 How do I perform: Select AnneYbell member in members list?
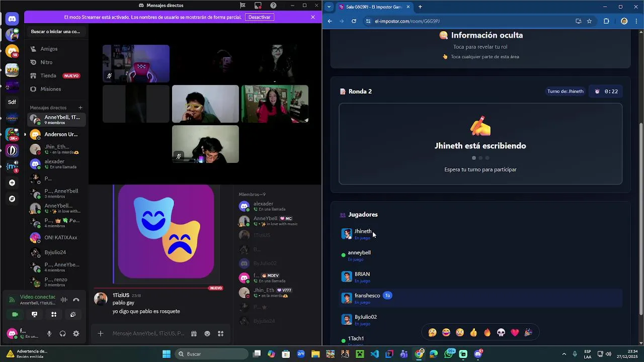coord(277,221)
